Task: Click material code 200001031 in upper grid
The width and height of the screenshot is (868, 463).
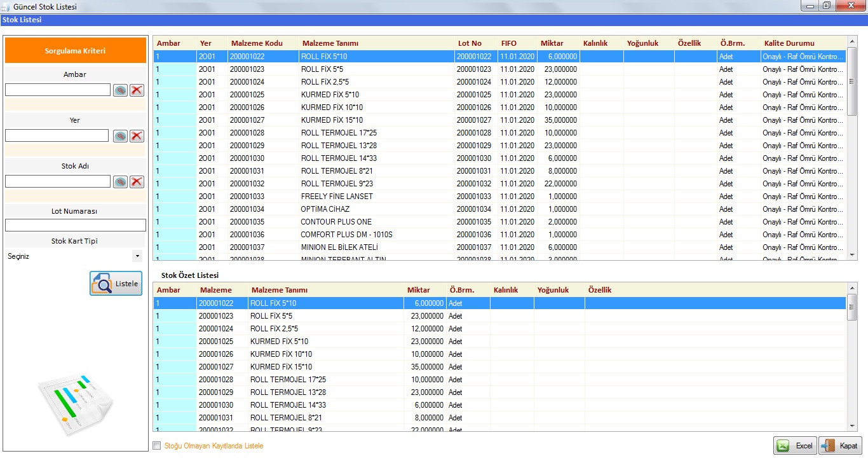Action: tap(247, 171)
